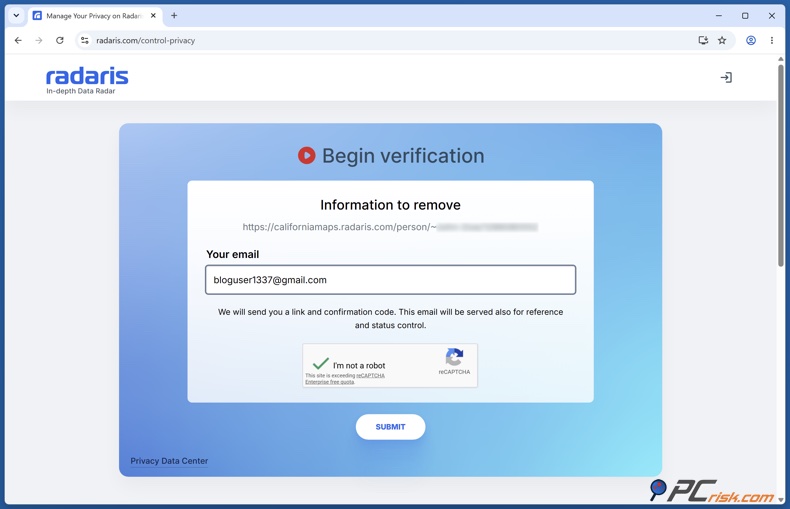Screen dimensions: 790x509
Task: Expand the tab search dropdown arrow
Action: (x=16, y=16)
